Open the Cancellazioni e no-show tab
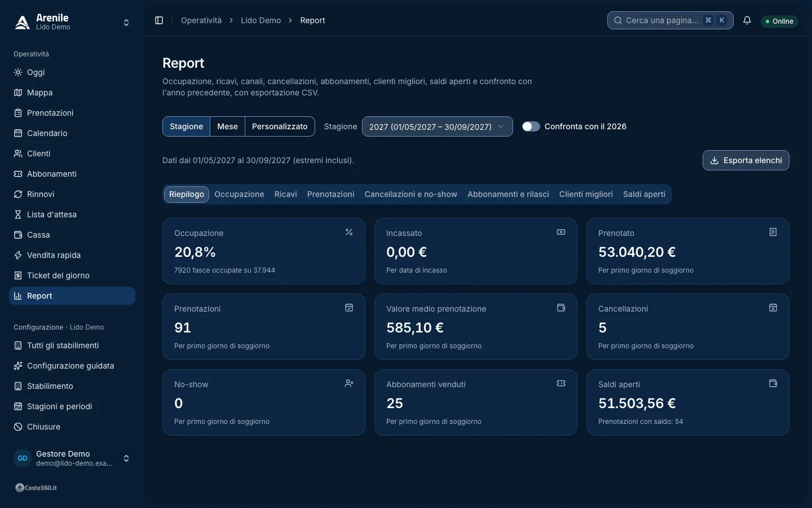 (411, 194)
